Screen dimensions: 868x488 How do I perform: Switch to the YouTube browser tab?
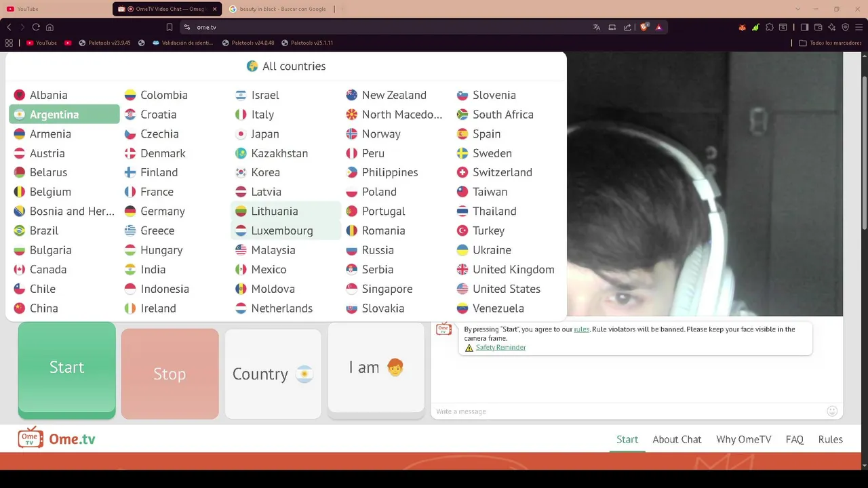pyautogui.click(x=57, y=9)
